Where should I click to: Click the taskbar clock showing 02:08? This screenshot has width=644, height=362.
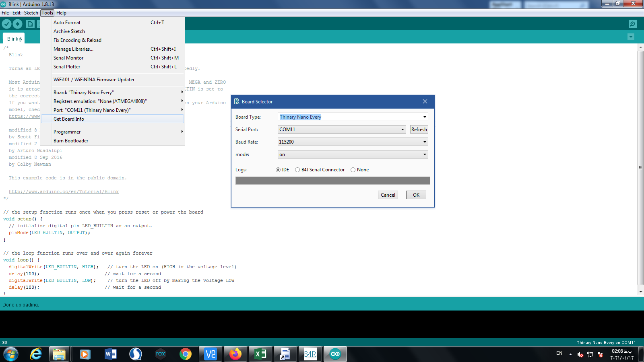coord(622,354)
